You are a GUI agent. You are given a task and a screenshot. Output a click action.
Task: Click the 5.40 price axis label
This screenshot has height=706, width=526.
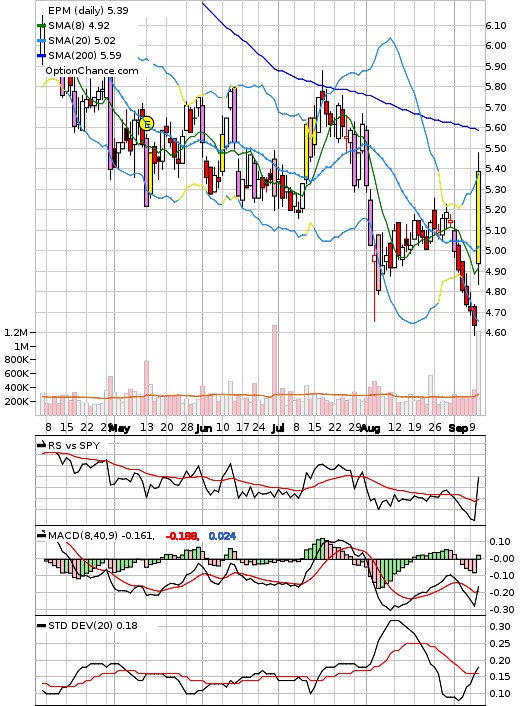(x=496, y=169)
